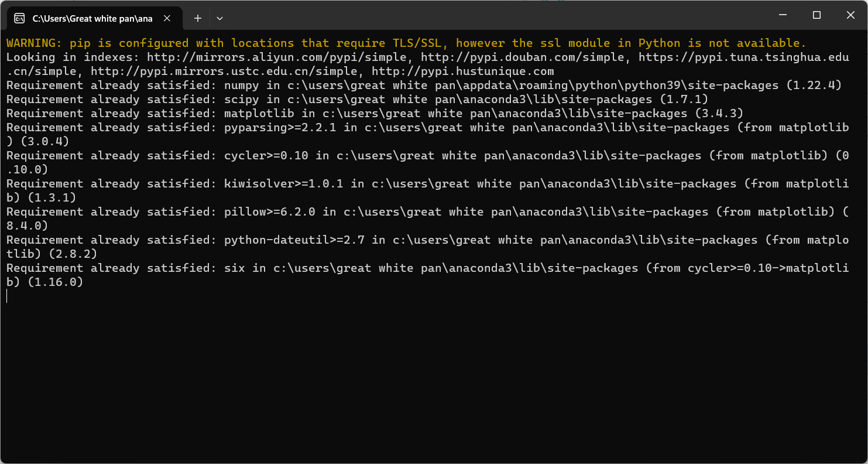The height and width of the screenshot is (464, 868).
Task: Click the terminal icon on the tab
Action: coord(19,18)
